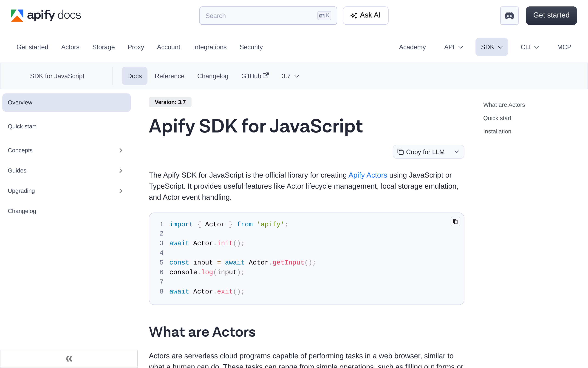Collapse the sidebar with the double-arrow icon
Viewport: 588px width, 368px height.
point(69,359)
